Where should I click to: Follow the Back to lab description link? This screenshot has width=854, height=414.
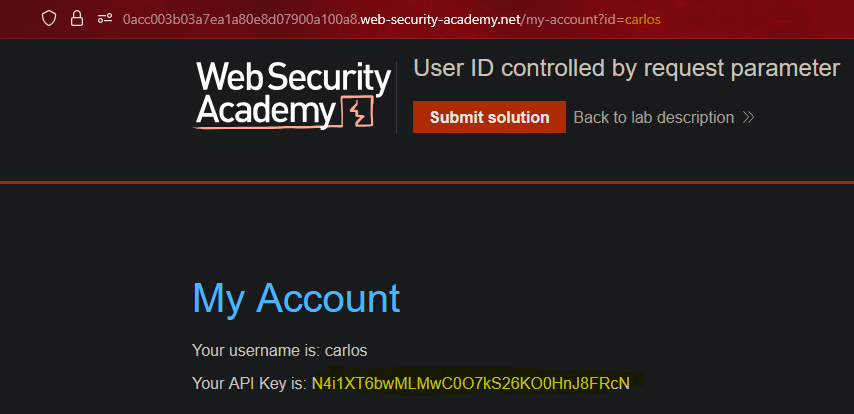(653, 118)
